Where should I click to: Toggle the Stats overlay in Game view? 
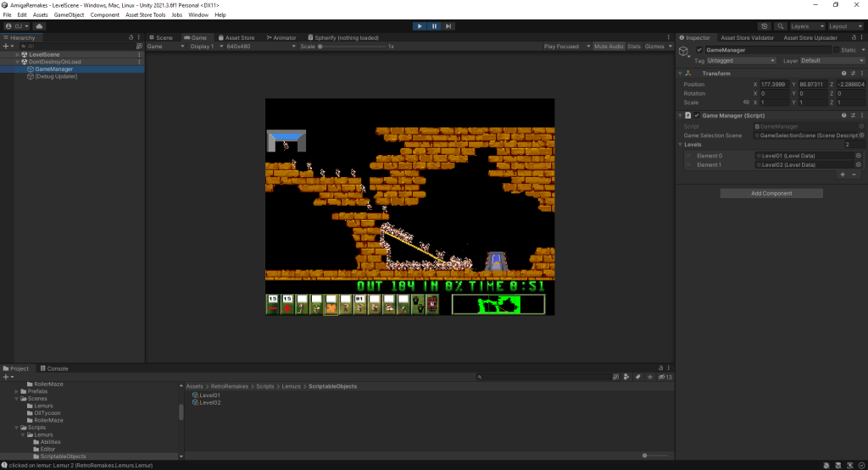click(x=634, y=47)
